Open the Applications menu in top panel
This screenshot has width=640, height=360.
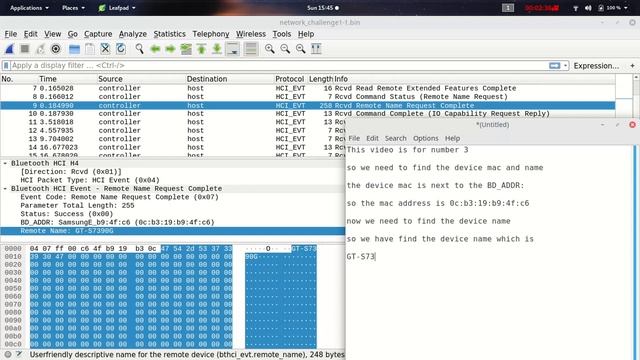(29, 8)
